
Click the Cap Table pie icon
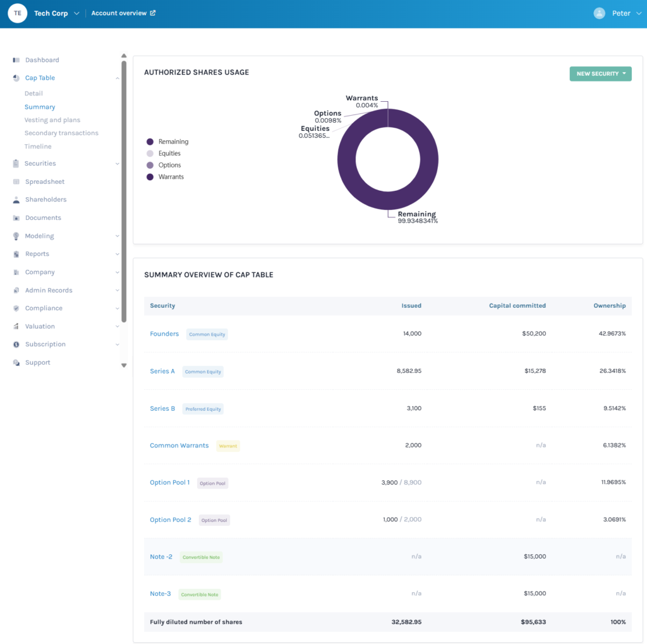[x=16, y=78]
